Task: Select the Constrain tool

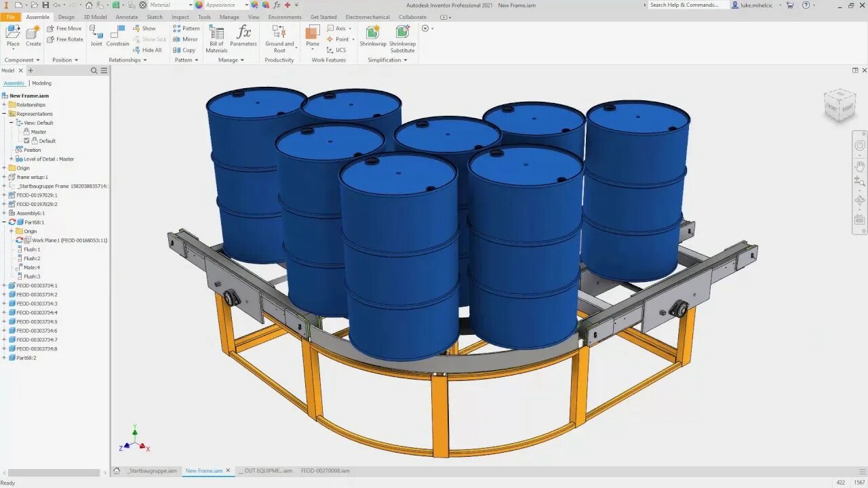Action: pyautogui.click(x=117, y=37)
